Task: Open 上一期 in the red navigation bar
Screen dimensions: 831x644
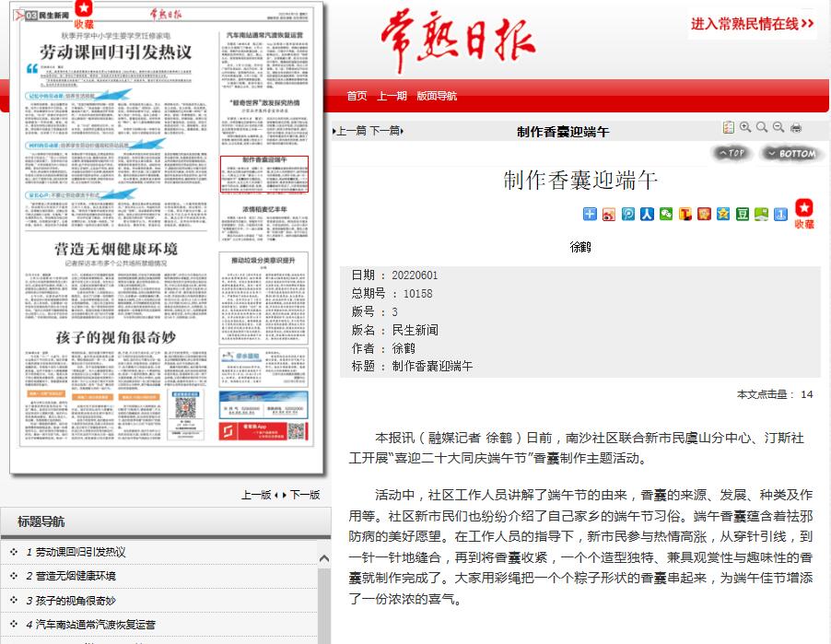Action: coord(392,96)
